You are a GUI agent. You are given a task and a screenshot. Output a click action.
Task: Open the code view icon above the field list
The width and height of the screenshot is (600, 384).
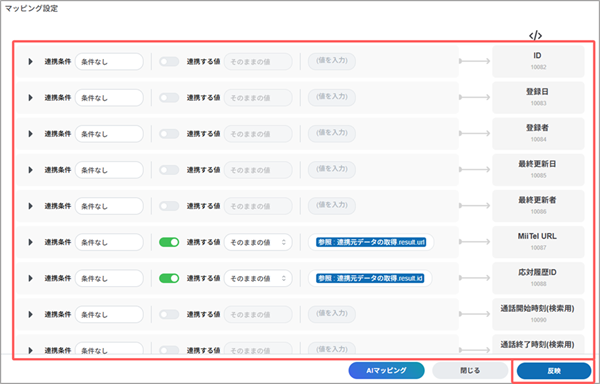click(535, 36)
